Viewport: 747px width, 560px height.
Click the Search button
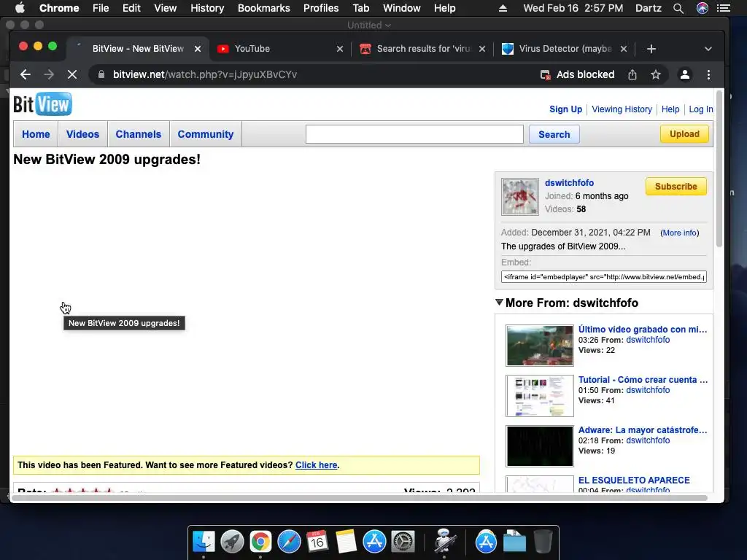pyautogui.click(x=554, y=134)
